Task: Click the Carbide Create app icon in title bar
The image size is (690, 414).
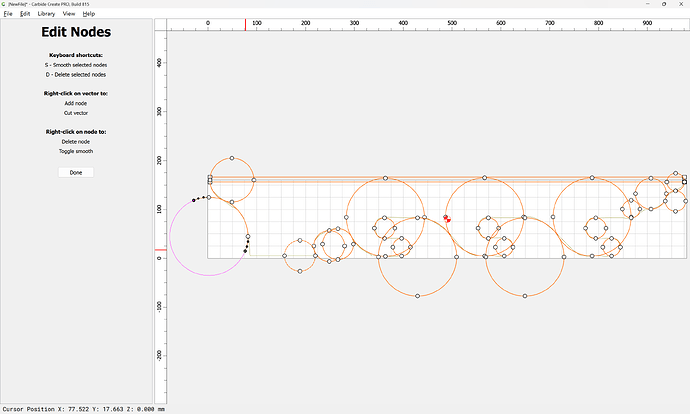Action: [x=4, y=4]
